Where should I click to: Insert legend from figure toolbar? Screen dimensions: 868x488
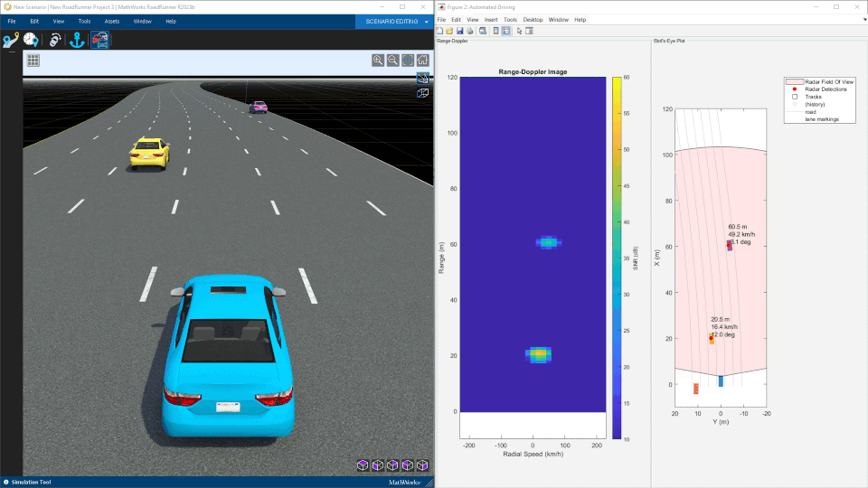(506, 31)
